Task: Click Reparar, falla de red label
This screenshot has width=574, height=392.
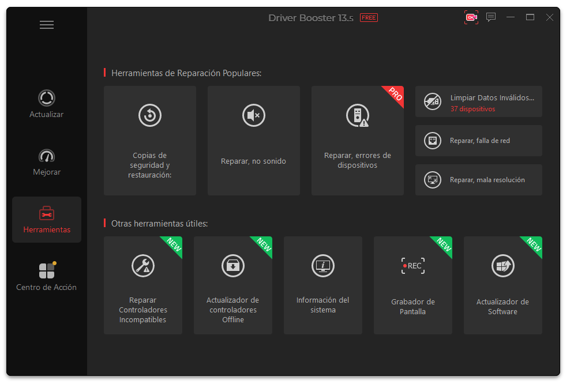Action: 479,141
